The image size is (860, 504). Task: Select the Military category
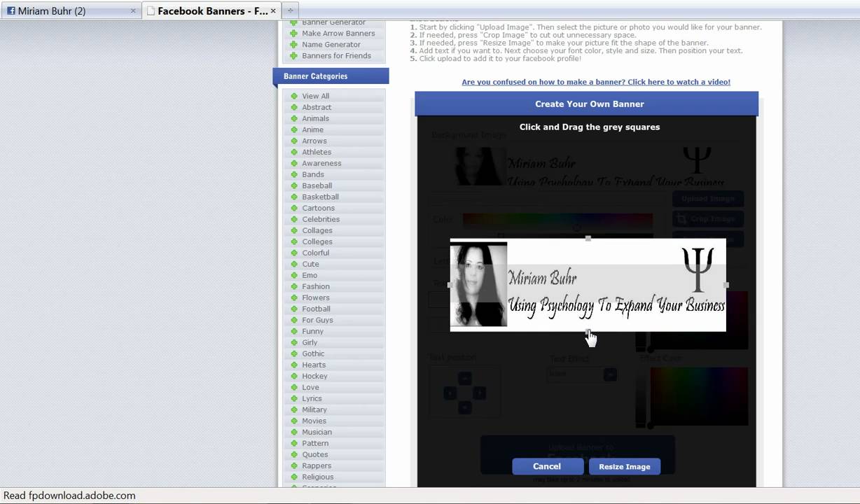pos(314,409)
